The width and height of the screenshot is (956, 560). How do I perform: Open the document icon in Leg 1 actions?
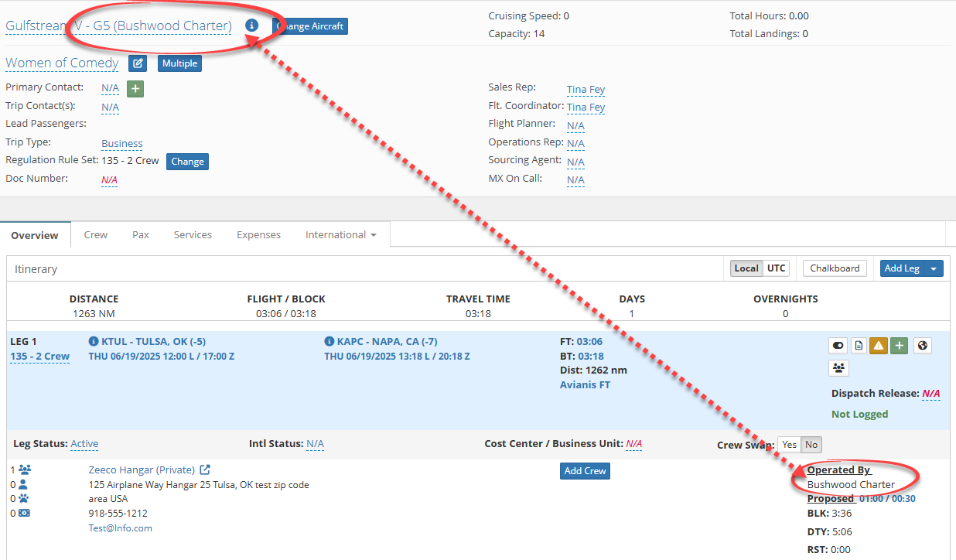tap(858, 346)
